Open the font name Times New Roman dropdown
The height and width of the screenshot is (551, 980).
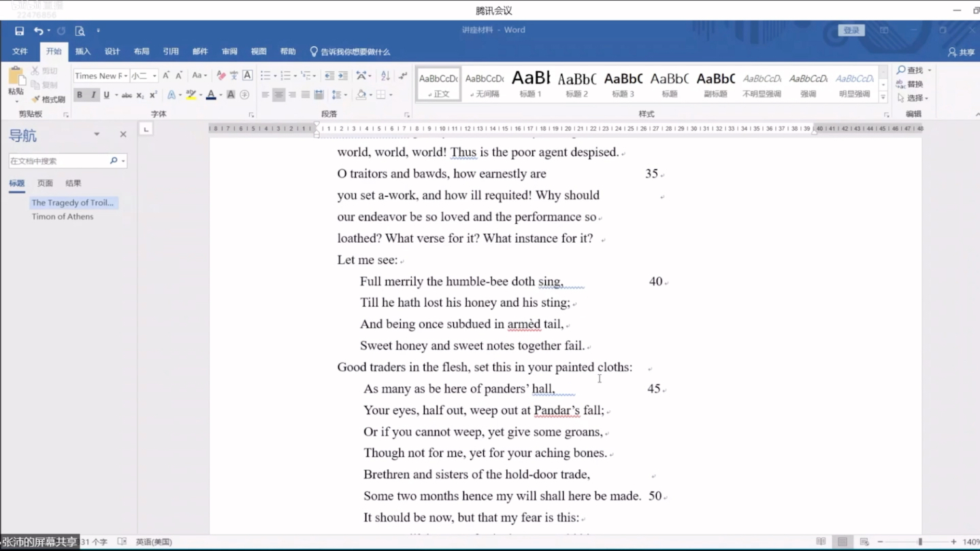tap(126, 76)
